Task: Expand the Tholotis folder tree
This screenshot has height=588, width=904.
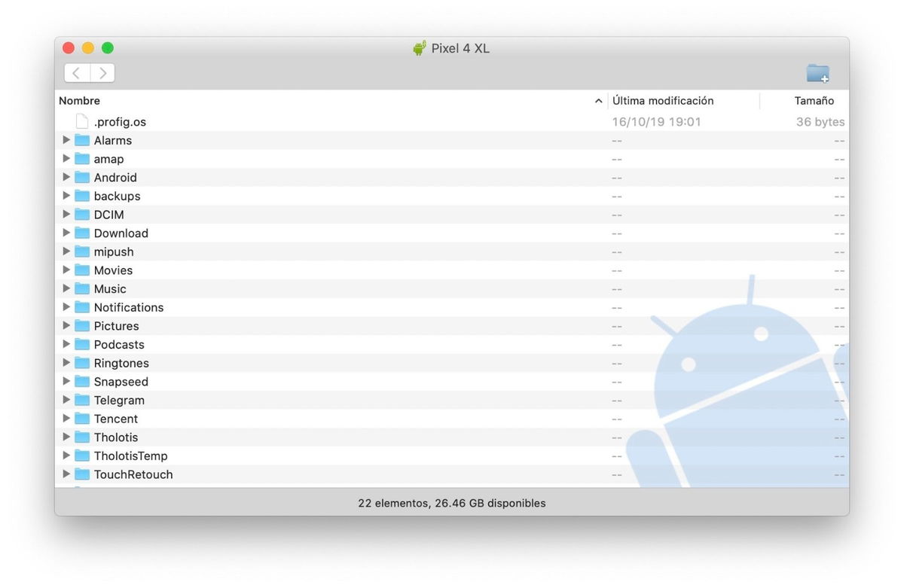Action: tap(66, 437)
